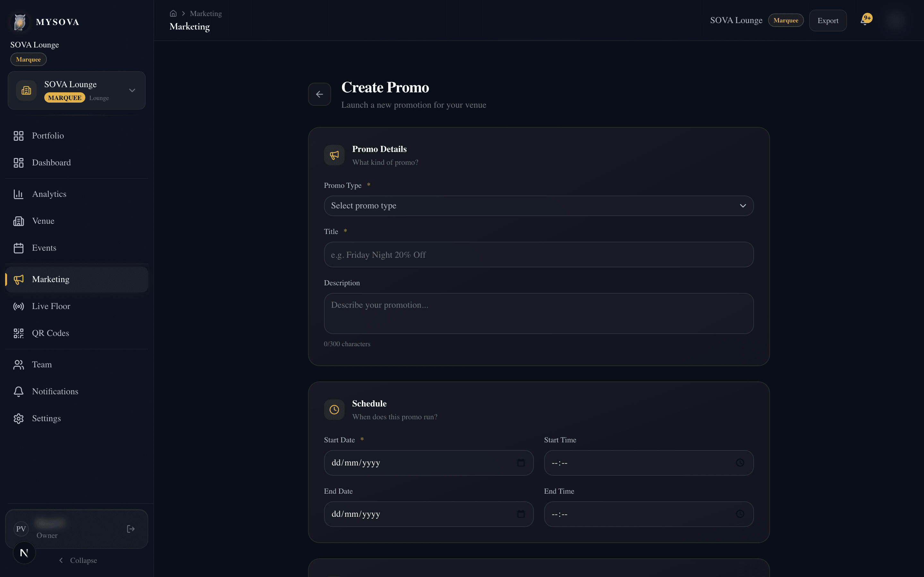Select the Marketing megaphone icon in sidebar
The height and width of the screenshot is (577, 924).
click(19, 279)
